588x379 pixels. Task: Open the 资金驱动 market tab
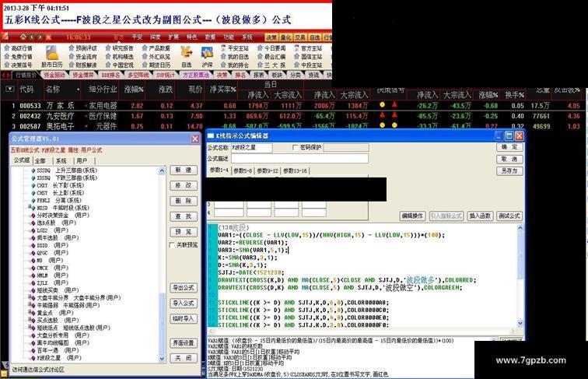tap(54, 75)
